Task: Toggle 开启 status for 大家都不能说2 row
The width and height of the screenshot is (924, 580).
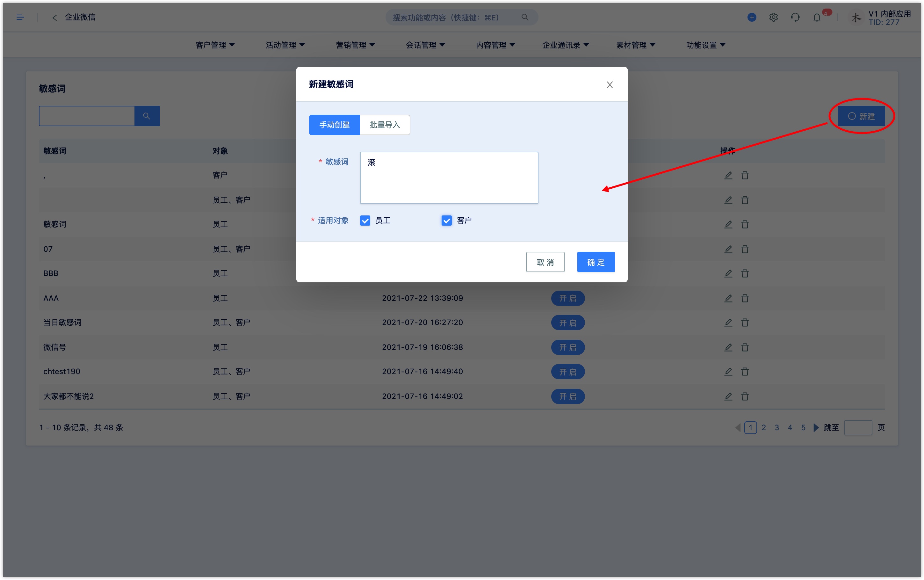Action: (568, 397)
